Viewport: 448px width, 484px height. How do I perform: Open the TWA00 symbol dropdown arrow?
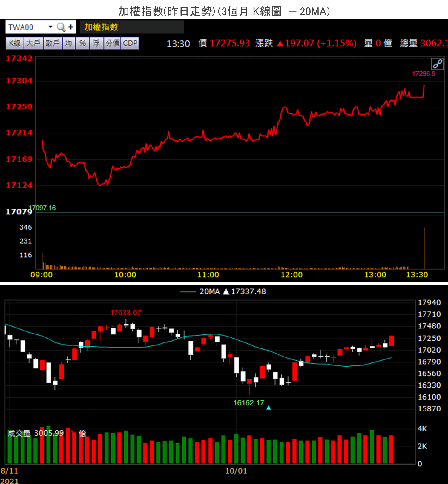coord(50,27)
